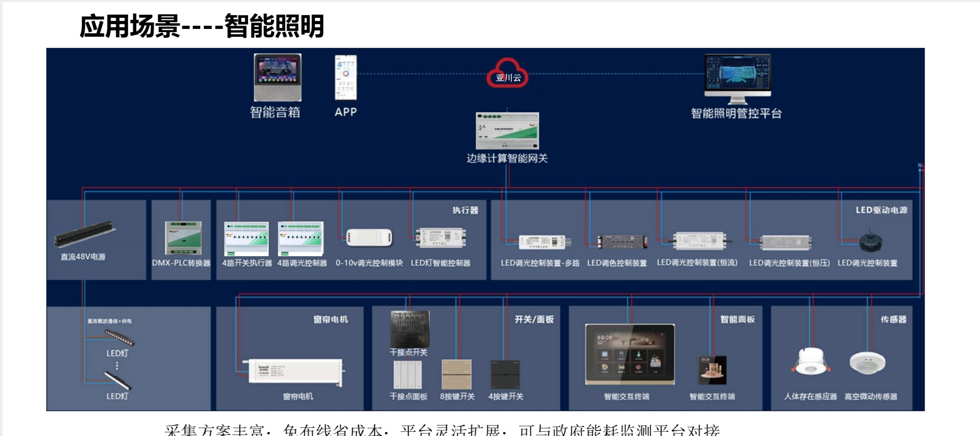This screenshot has height=436, width=980.
Task: Open the large 智能交互终端 touchscreen image
Action: 630,354
